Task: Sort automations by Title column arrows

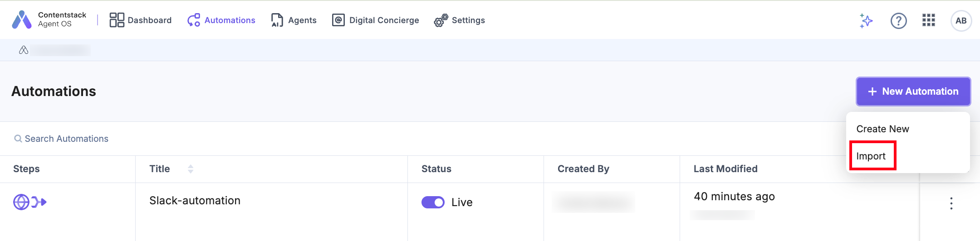Action: pos(191,169)
